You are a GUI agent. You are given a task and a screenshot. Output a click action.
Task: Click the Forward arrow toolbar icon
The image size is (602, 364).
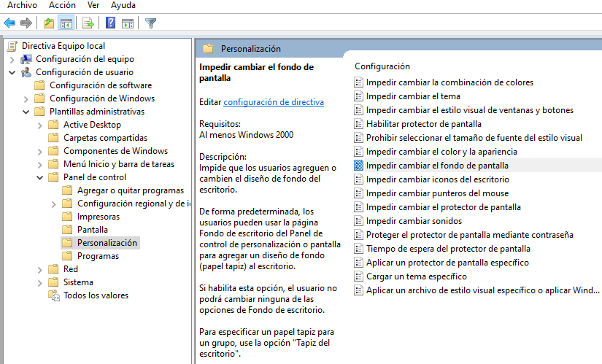[26, 23]
